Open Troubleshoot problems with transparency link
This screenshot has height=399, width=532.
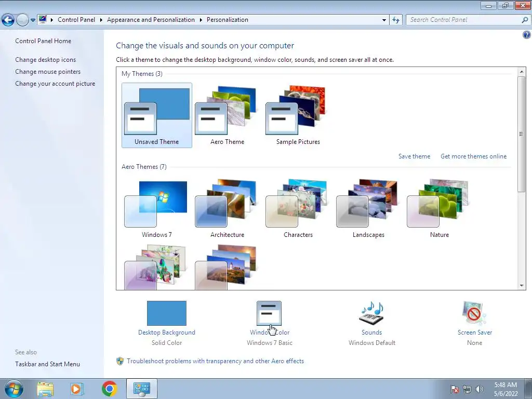pyautogui.click(x=215, y=361)
